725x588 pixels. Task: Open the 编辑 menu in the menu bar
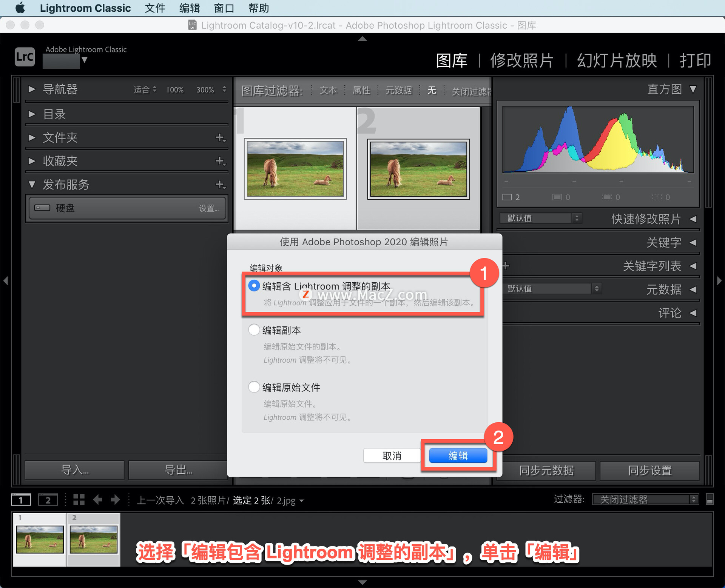[x=190, y=8]
